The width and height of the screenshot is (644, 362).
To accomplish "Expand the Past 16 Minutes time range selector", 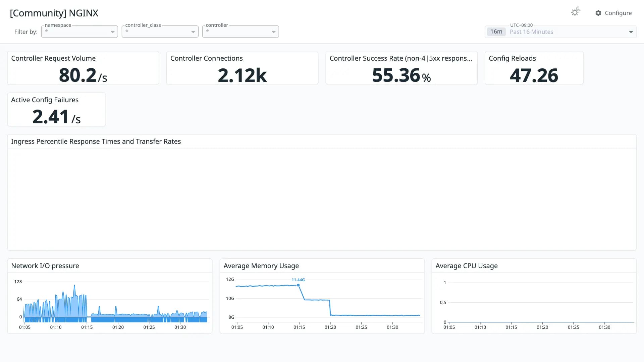I will click(560, 32).
